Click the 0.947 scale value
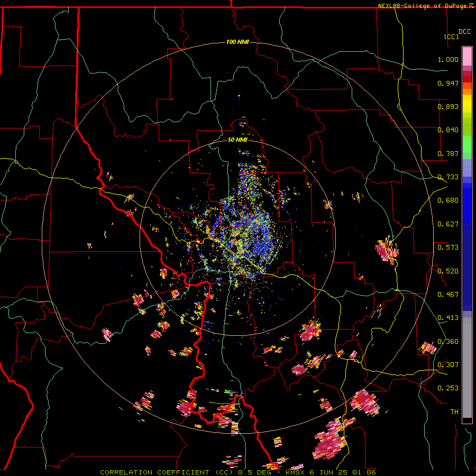Image resolution: width=476 pixels, height=476 pixels. [x=448, y=83]
